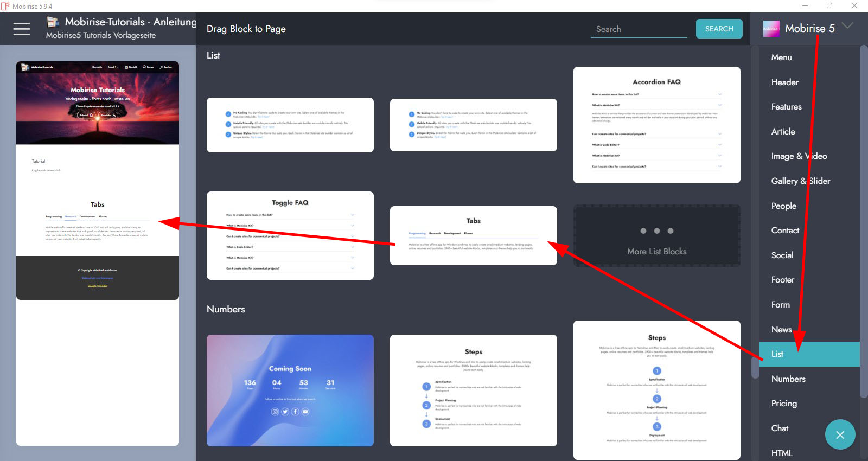The width and height of the screenshot is (868, 461).
Task: Restore the window using title bar button
Action: click(829, 6)
